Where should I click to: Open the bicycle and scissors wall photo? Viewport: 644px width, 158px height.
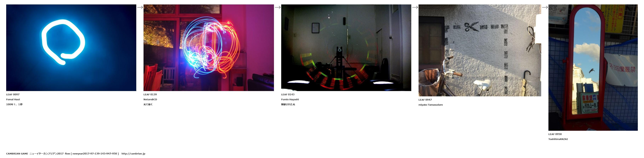pos(479,50)
